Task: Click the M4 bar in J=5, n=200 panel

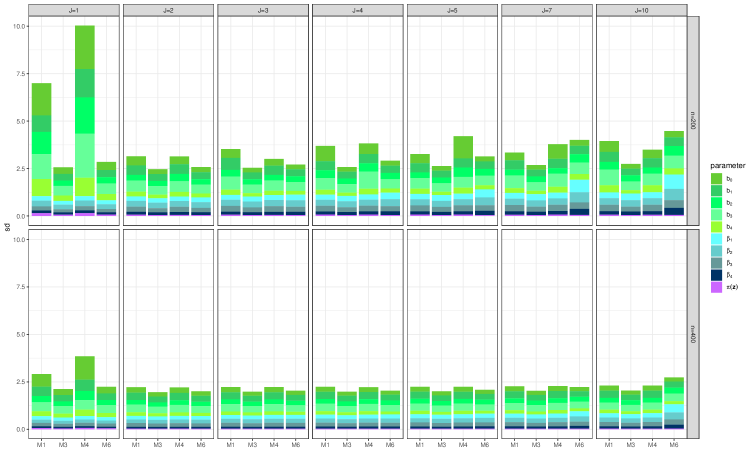Action: [463, 176]
